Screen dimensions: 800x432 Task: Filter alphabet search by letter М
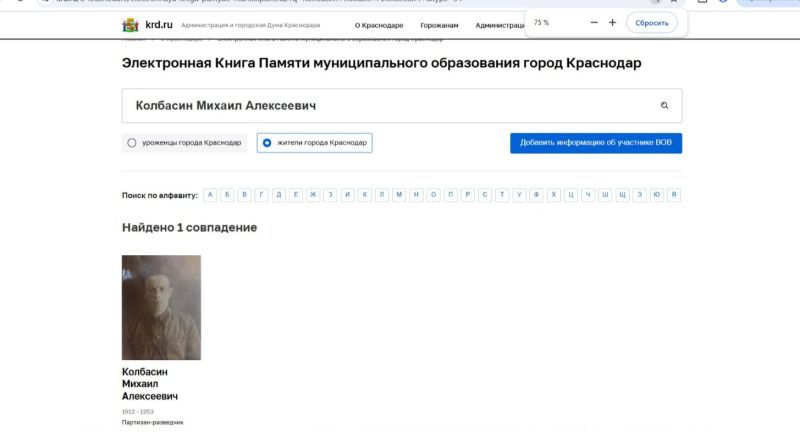coord(399,195)
